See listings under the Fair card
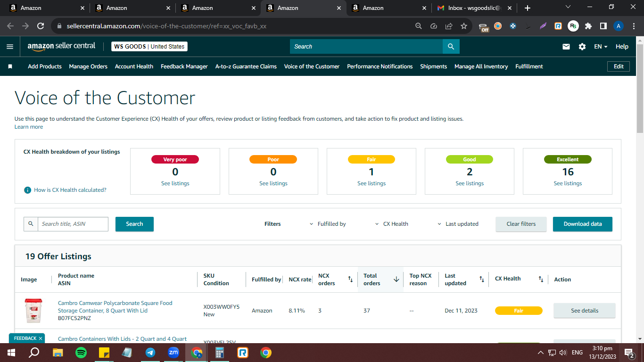 pos(372,183)
